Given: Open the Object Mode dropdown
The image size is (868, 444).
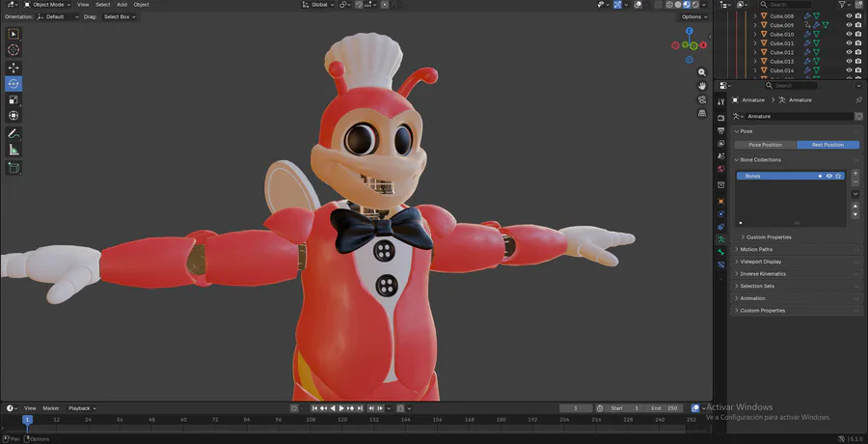Looking at the screenshot, I should point(47,5).
